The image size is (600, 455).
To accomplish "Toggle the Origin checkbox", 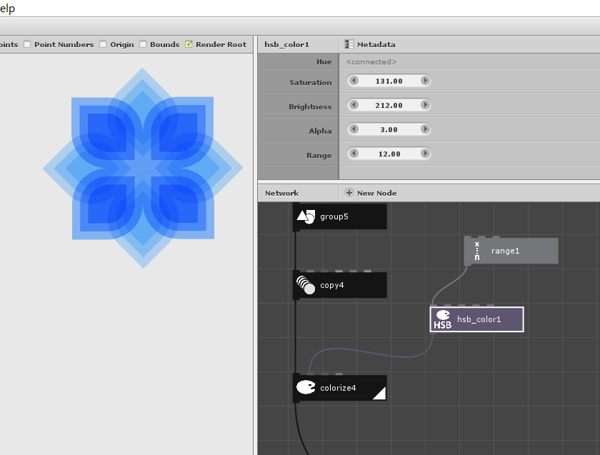I will click(x=103, y=44).
